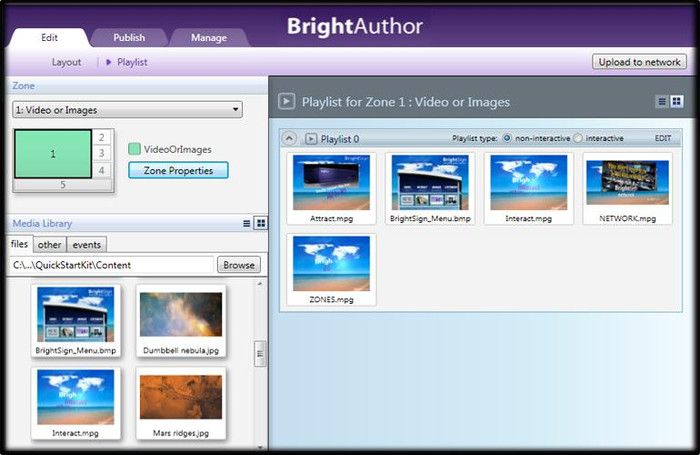Screen dimensions: 700x455
Task: Select zone 4 in the layout diagram
Action: (102, 170)
